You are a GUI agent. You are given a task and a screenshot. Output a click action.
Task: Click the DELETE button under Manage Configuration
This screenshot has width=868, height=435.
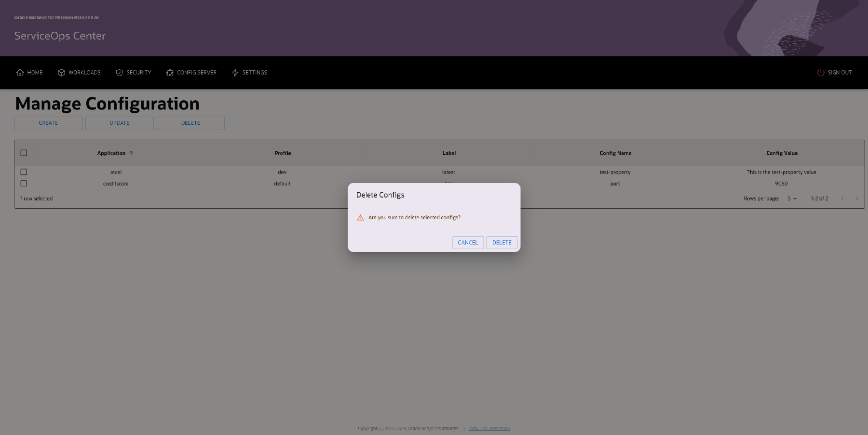(190, 123)
